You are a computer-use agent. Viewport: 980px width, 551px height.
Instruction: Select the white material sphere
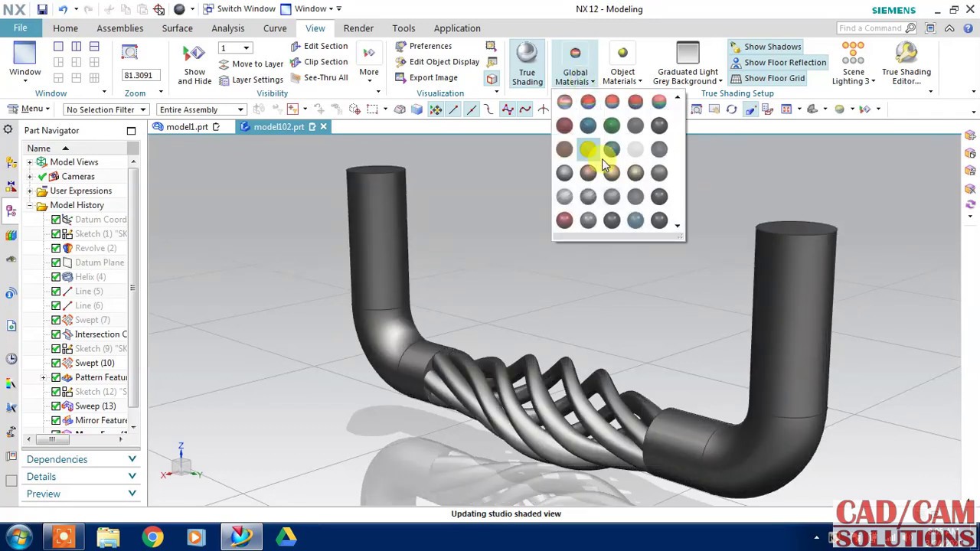[x=635, y=149]
